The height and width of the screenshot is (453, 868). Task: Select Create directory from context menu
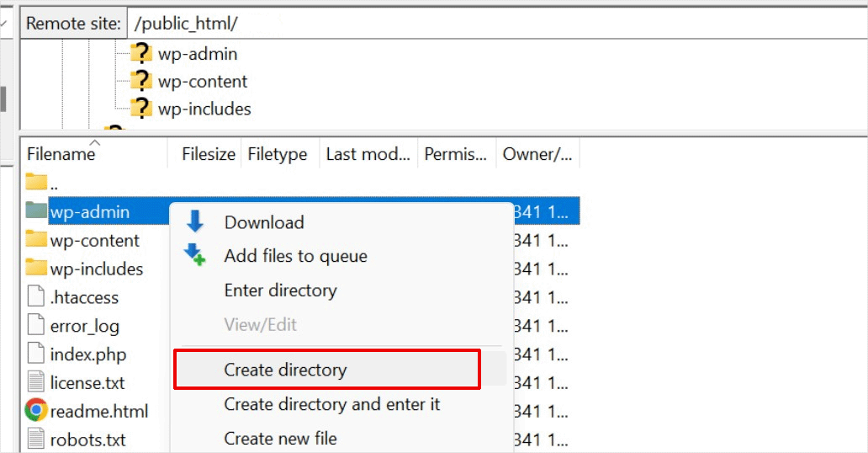[x=285, y=370]
